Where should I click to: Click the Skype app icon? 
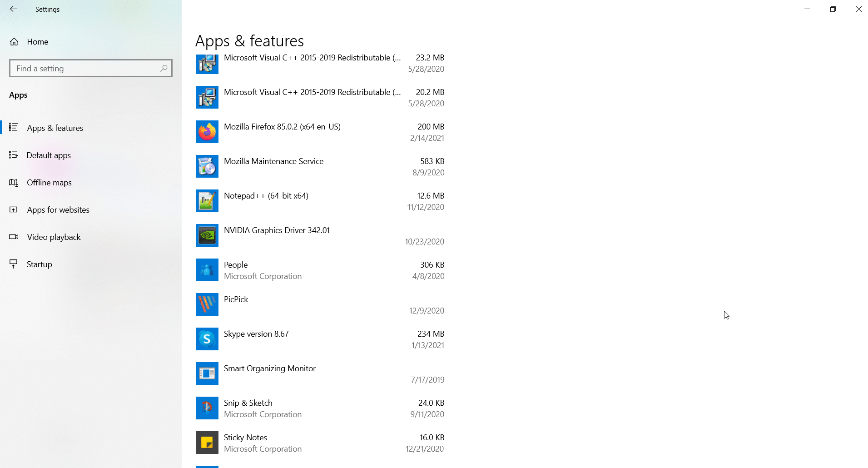tap(207, 339)
